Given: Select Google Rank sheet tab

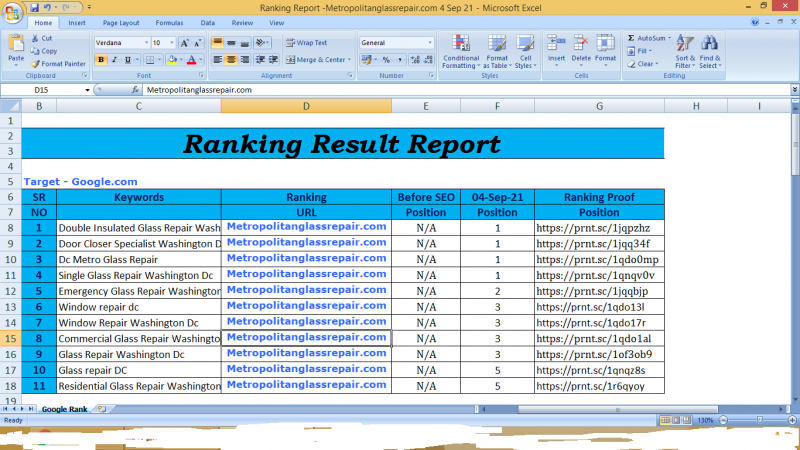Looking at the screenshot, I should [x=64, y=409].
